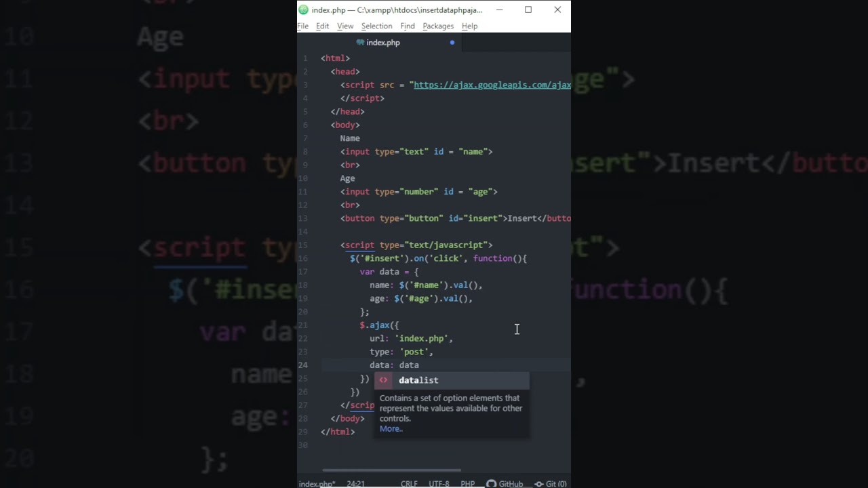
Task: Open the Edit menu
Action: coord(323,26)
